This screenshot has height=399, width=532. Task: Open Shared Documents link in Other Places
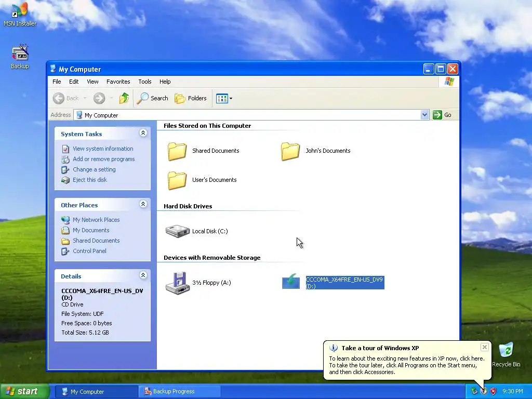pos(96,241)
